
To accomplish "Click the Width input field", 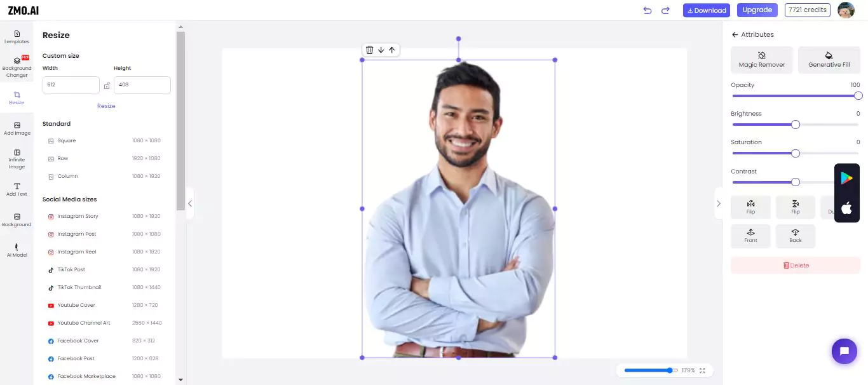I will 71,84.
